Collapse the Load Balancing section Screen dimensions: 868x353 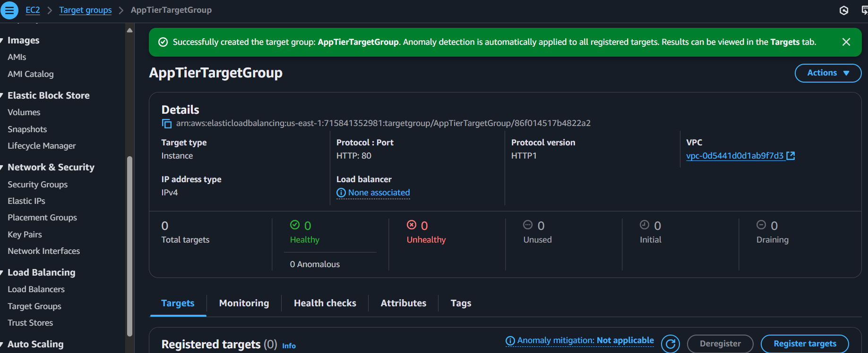tap(2, 273)
